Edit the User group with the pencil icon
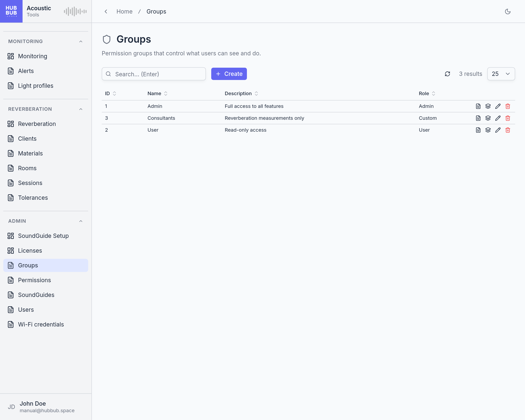525x420 pixels. pos(498,130)
